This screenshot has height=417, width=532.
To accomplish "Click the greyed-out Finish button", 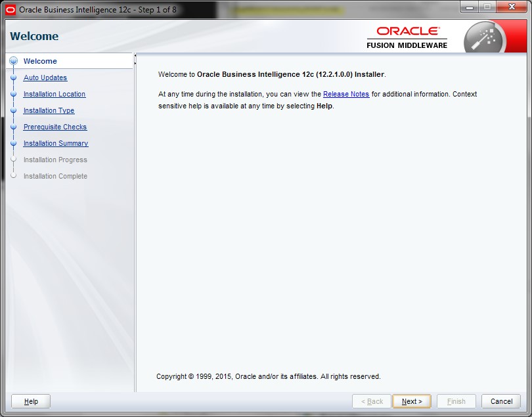I will coord(456,401).
